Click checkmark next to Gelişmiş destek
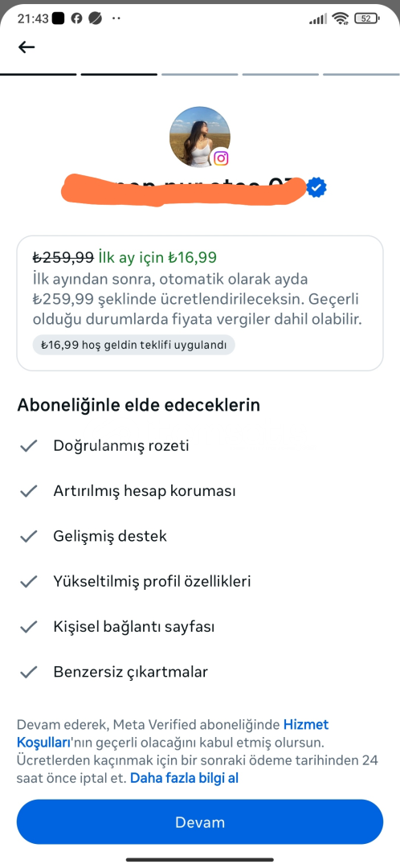This screenshot has width=400, height=868. [28, 536]
